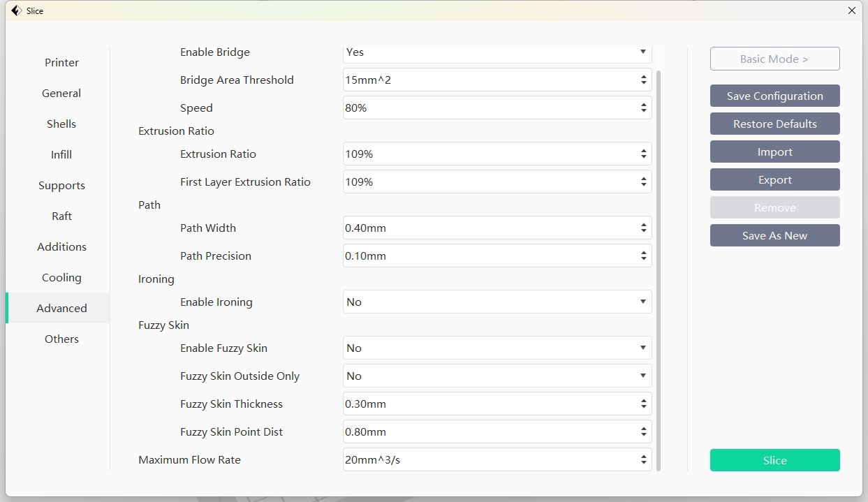Image resolution: width=868 pixels, height=502 pixels.
Task: Switch to Basic Mode
Action: click(x=774, y=59)
